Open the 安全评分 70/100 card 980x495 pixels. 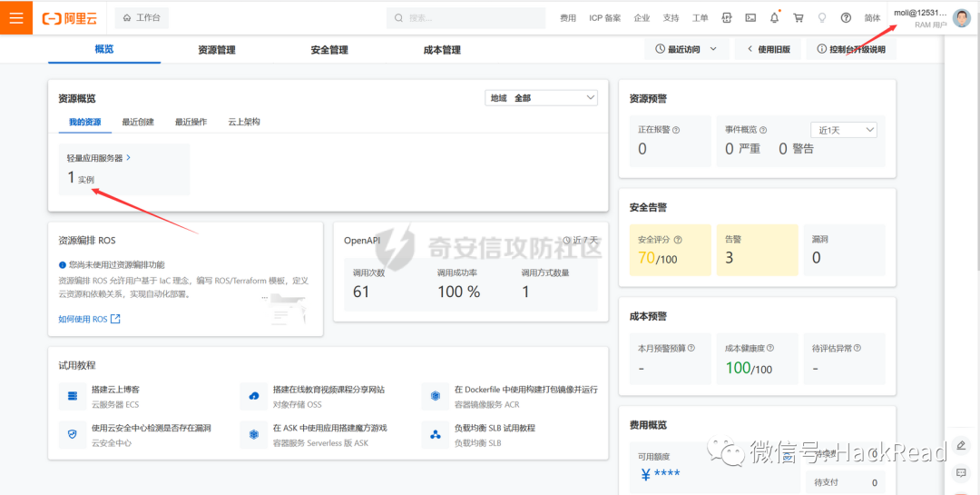(x=670, y=250)
